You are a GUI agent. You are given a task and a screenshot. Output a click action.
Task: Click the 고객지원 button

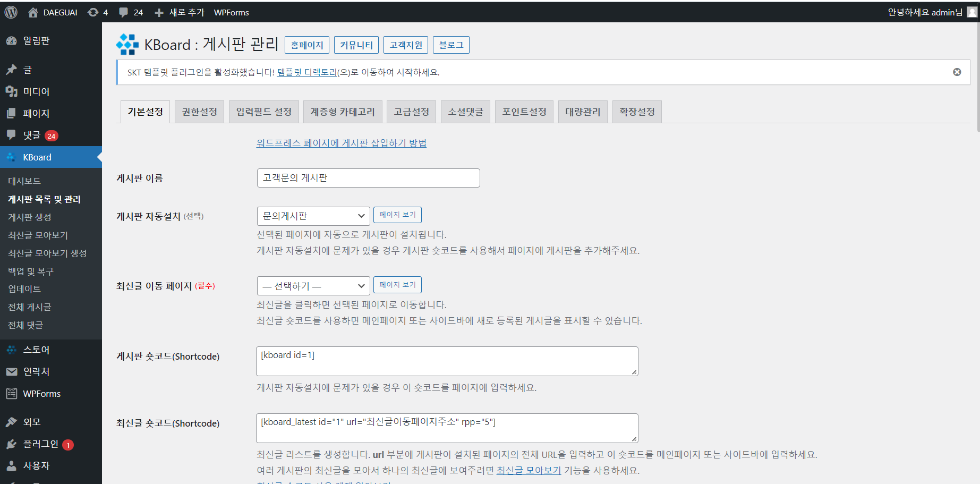[x=406, y=45]
